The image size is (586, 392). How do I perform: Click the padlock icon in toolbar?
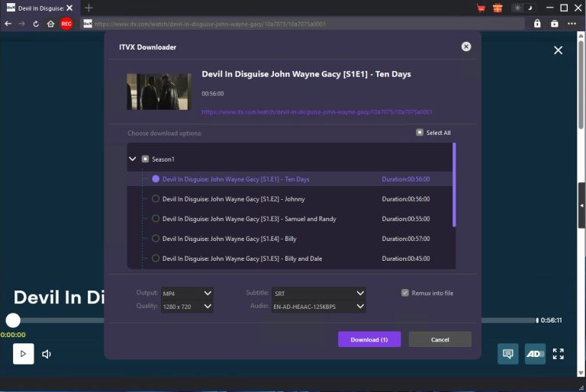[537, 24]
